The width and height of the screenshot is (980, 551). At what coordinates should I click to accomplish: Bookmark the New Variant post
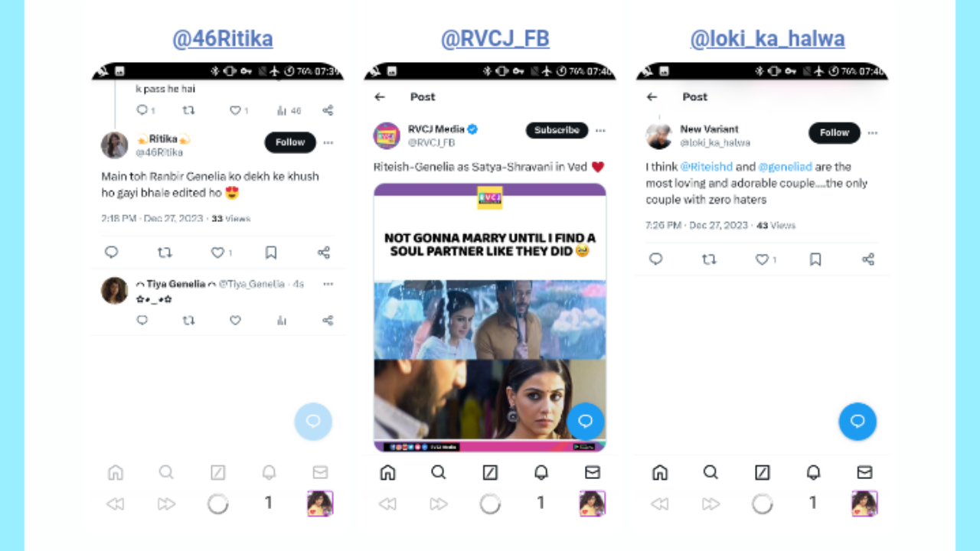click(x=815, y=259)
